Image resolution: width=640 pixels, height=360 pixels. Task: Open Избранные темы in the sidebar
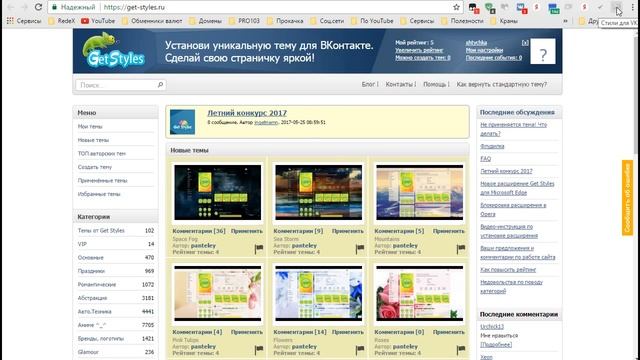pos(99,194)
